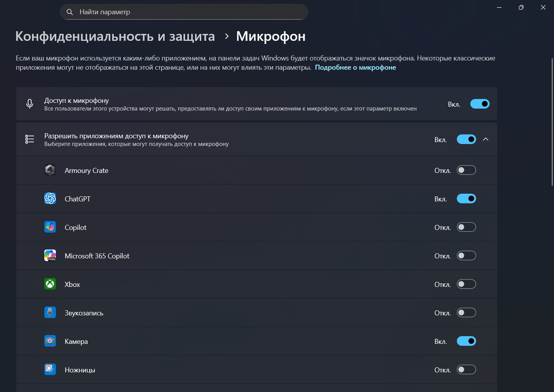This screenshot has width=554, height=392.
Task: Open the Подробнее о микрофоне link
Action: point(355,67)
